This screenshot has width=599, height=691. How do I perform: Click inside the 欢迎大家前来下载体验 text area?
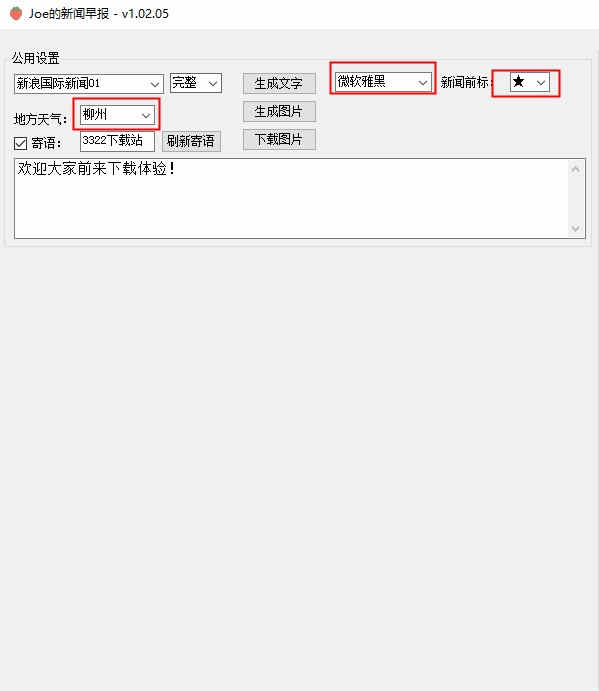coord(291,198)
